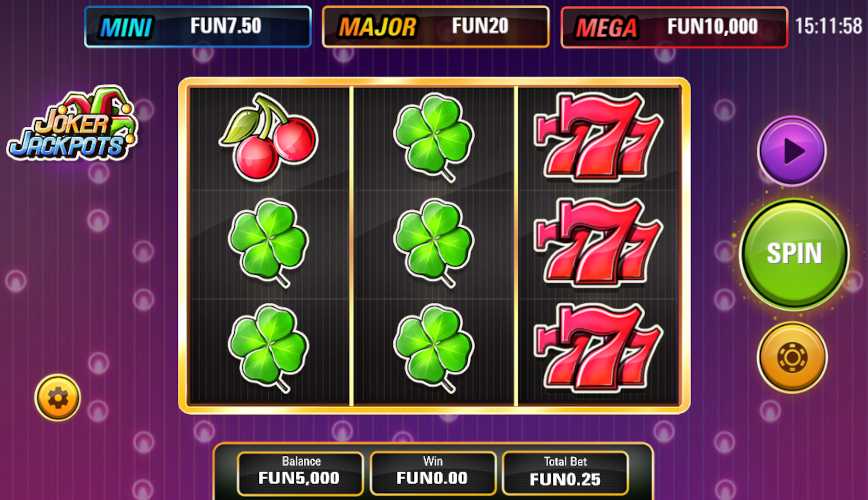
Task: Open the MINI jackpot panel
Action: pyautogui.click(x=198, y=27)
